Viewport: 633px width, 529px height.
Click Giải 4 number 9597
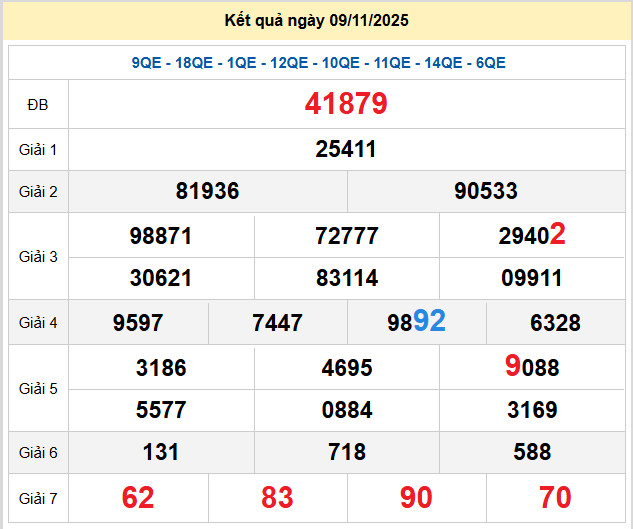click(x=138, y=323)
